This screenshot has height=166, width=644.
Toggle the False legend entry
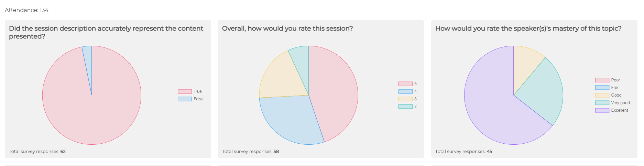[x=185, y=99]
